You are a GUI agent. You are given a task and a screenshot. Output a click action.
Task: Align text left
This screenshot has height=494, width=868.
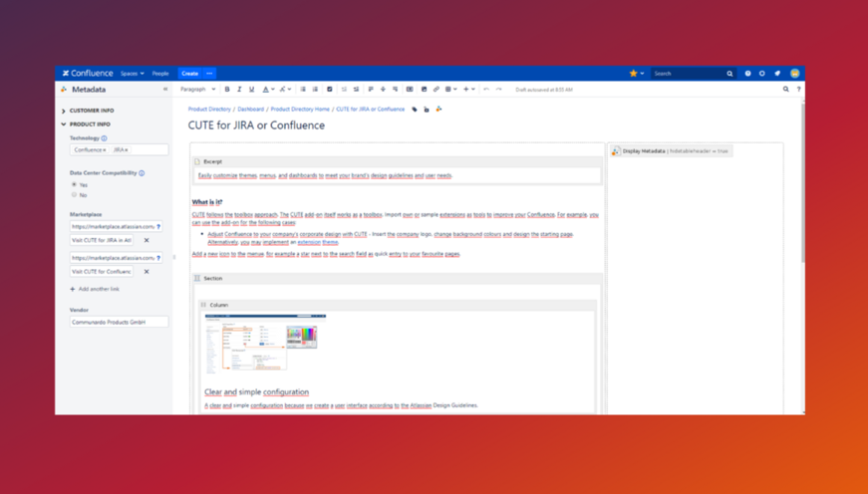click(x=371, y=89)
